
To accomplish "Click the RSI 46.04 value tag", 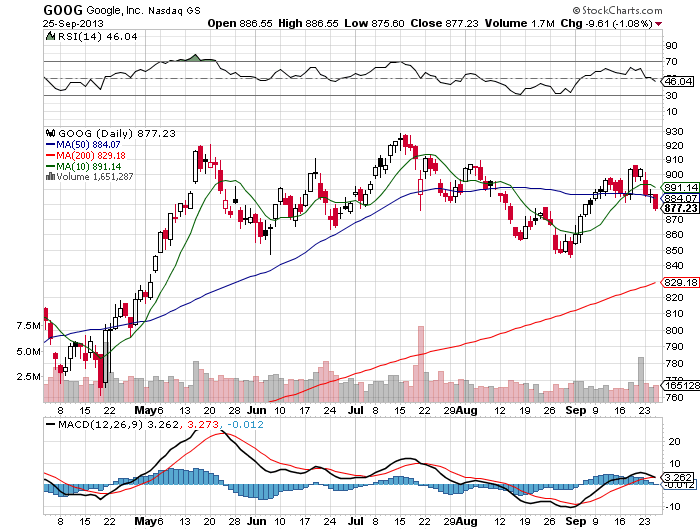I will 679,80.
